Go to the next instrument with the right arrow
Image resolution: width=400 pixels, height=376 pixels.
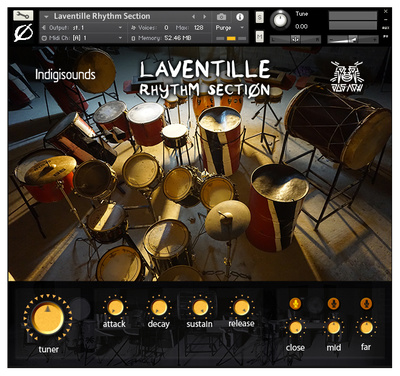[205, 16]
